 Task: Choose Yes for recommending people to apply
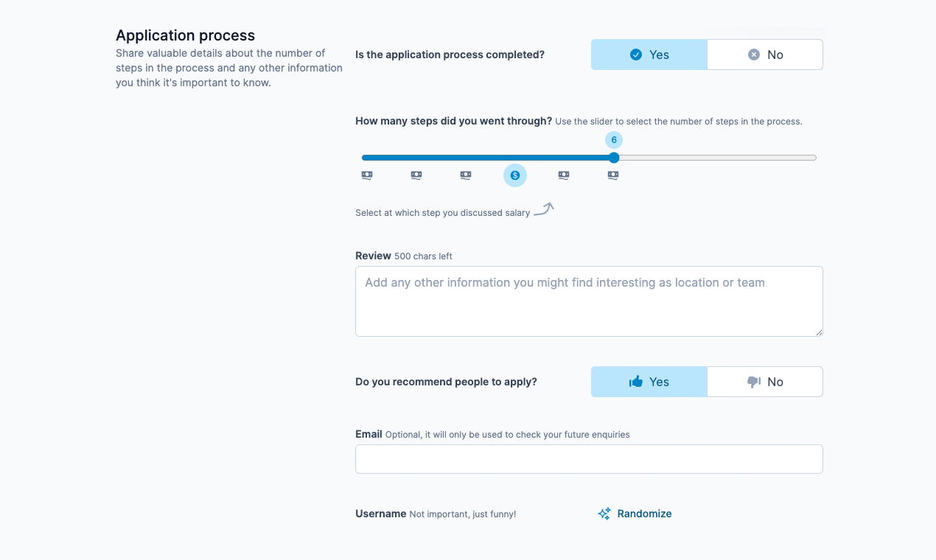649,382
